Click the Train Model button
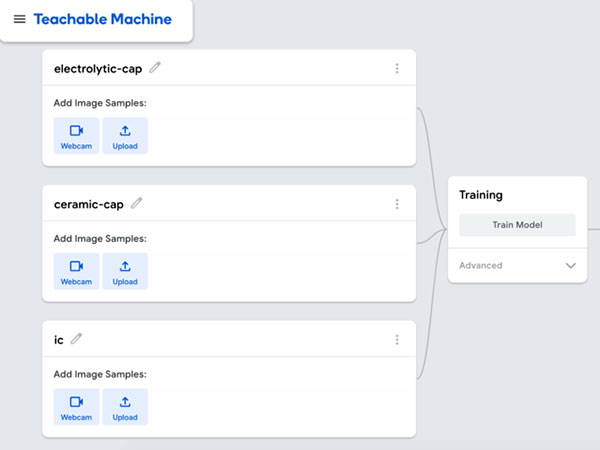 click(517, 225)
